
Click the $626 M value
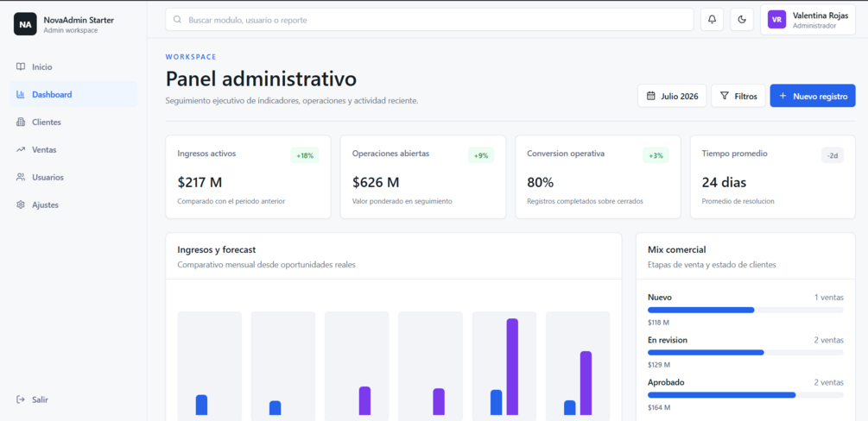376,182
